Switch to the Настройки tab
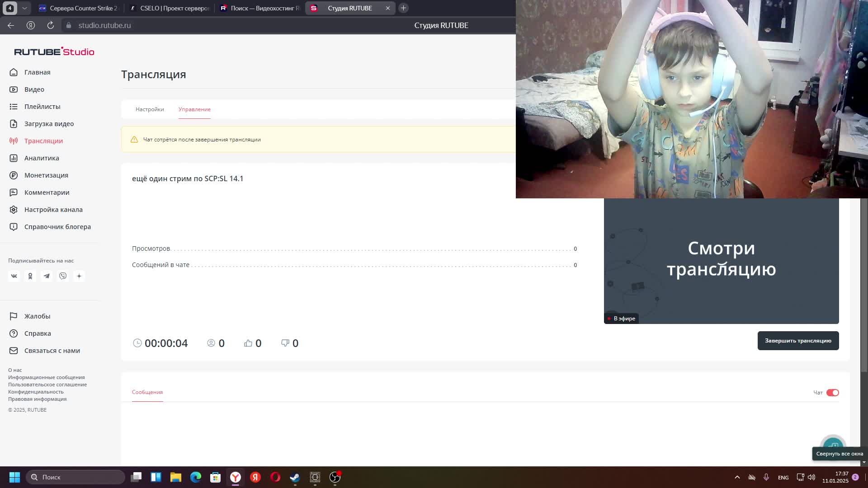The width and height of the screenshot is (868, 488). point(150,109)
